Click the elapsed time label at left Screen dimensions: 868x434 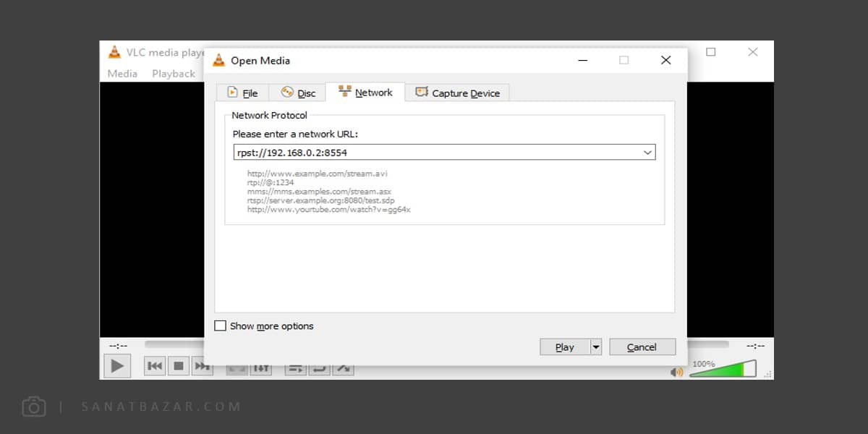coord(118,346)
